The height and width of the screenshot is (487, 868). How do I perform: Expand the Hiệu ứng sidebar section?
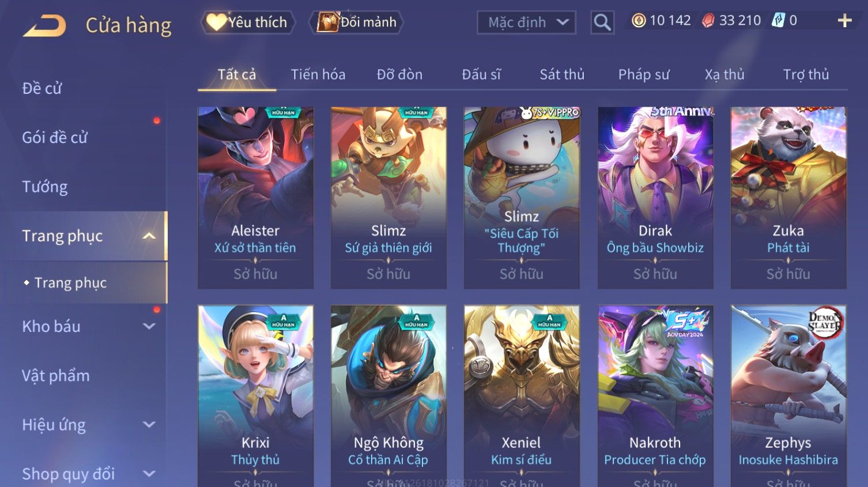(149, 425)
